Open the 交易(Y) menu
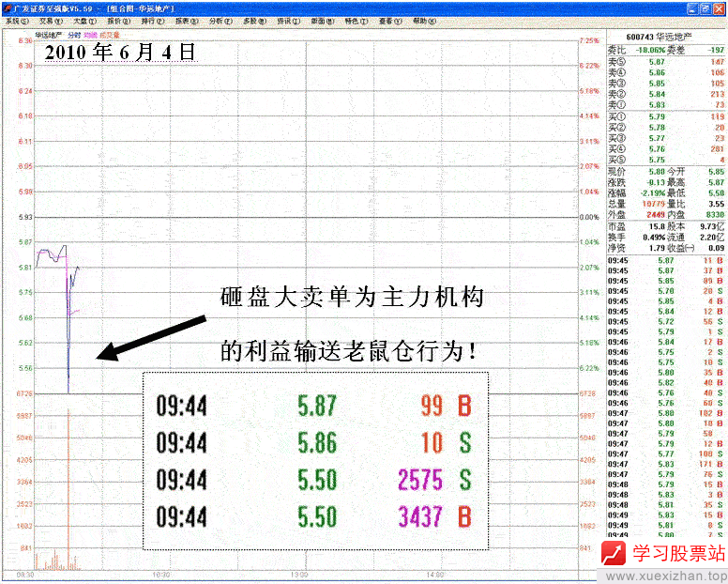The height and width of the screenshot is (584, 728). click(51, 21)
